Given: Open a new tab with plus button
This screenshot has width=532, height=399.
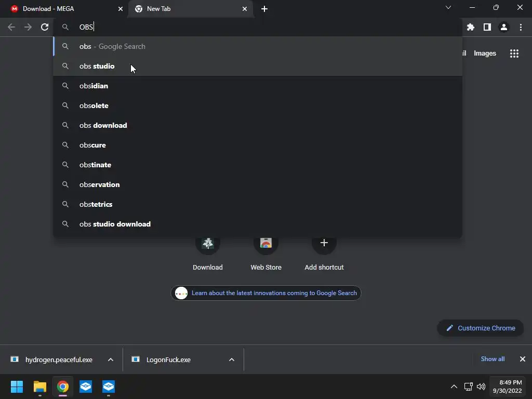Looking at the screenshot, I should pos(264,9).
